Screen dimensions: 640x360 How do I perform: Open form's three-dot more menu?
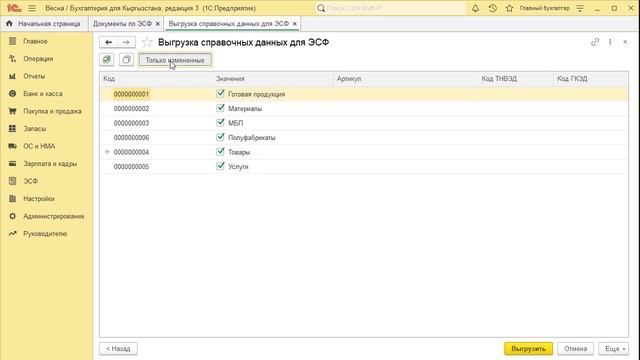tap(610, 42)
